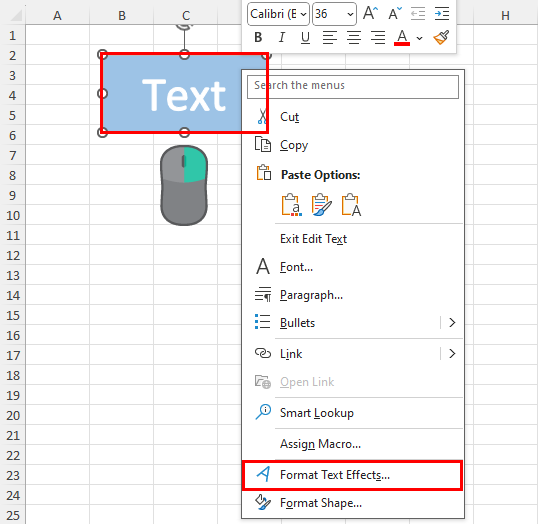This screenshot has height=524, width=538.
Task: Toggle Italic in the mini toolbar
Action: coord(282,37)
